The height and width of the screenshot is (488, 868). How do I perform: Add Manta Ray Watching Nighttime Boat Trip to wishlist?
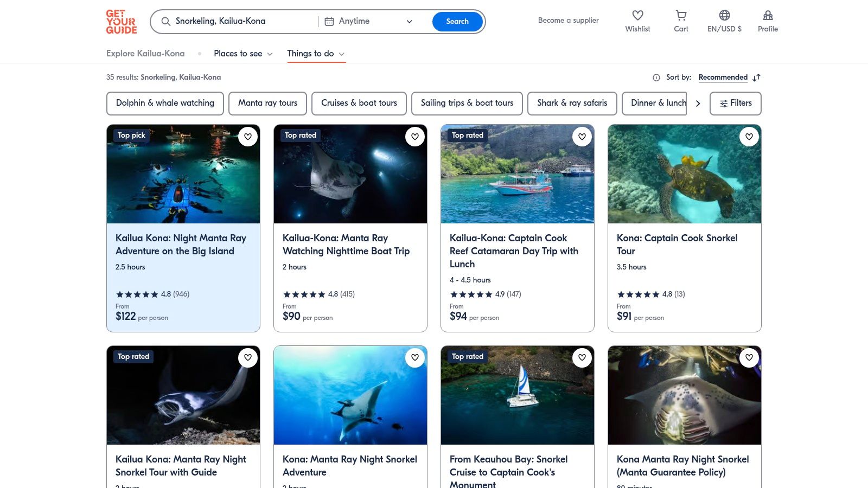click(415, 137)
